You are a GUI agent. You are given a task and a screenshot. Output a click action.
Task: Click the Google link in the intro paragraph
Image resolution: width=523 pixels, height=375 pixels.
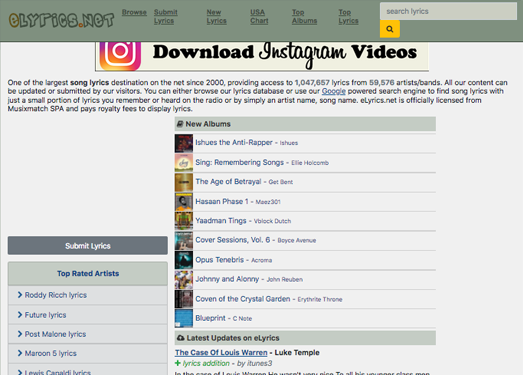coord(334,91)
